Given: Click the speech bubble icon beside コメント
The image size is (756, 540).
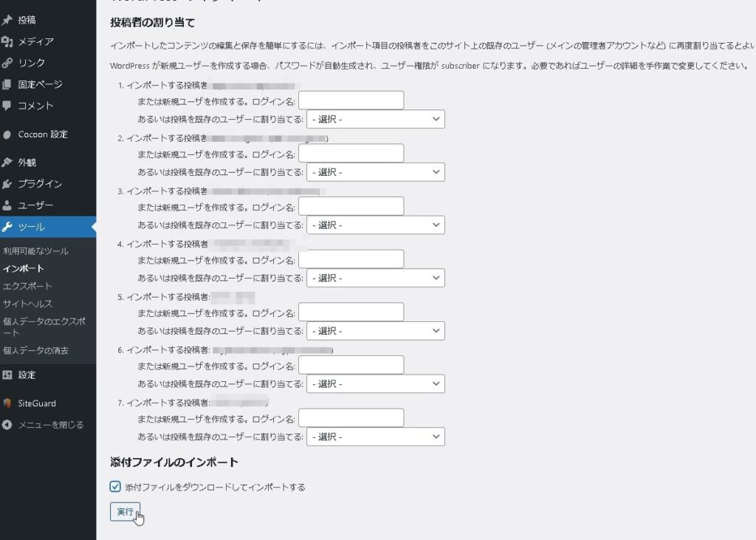Looking at the screenshot, I should click(7, 106).
